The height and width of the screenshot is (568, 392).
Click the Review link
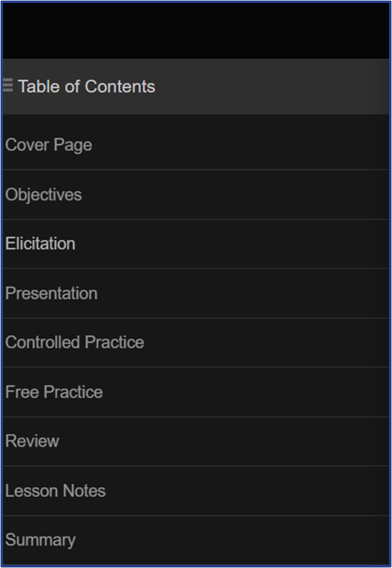[x=32, y=441]
